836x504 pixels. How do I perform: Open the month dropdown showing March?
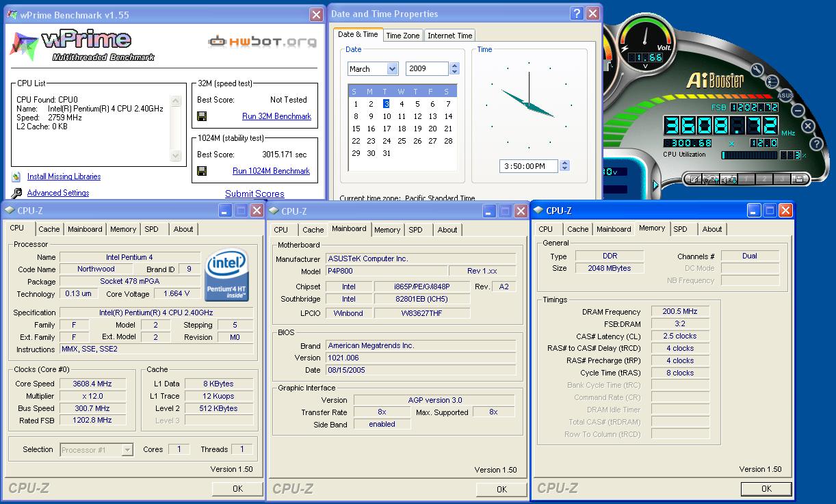click(x=392, y=68)
